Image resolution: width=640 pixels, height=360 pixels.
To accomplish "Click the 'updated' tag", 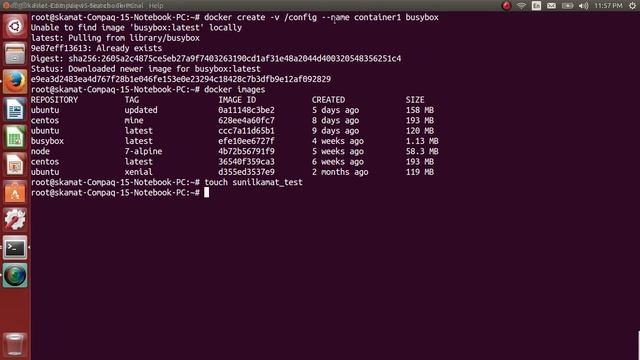I will pos(141,110).
